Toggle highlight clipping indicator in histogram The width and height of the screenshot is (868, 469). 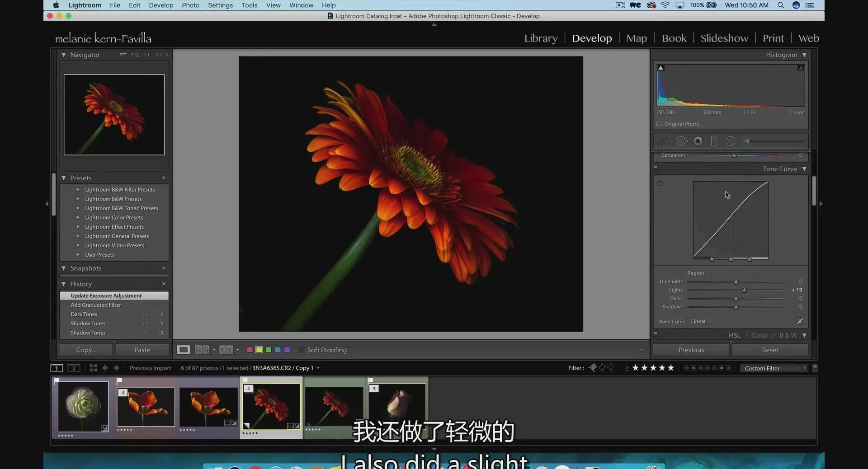click(x=801, y=68)
